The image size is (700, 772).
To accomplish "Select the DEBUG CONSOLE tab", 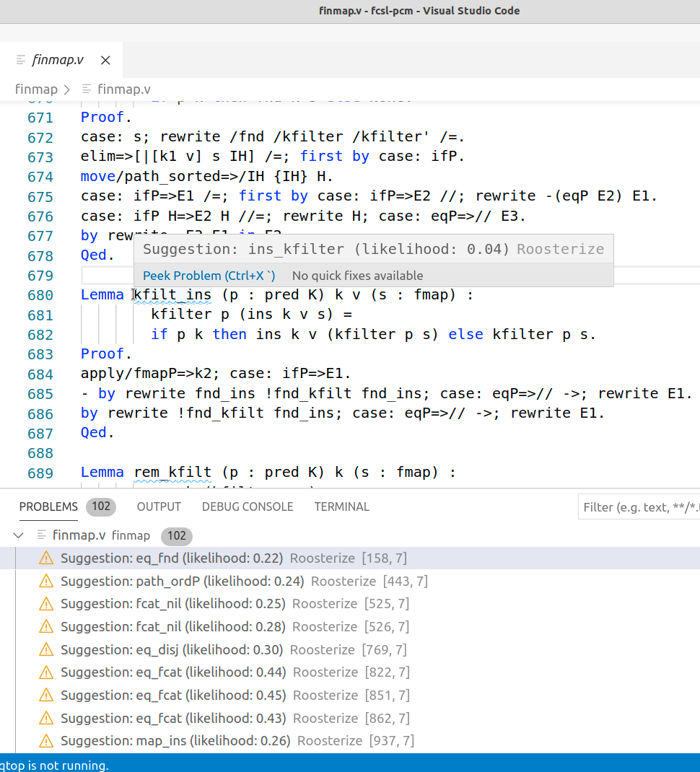I will pos(248,506).
